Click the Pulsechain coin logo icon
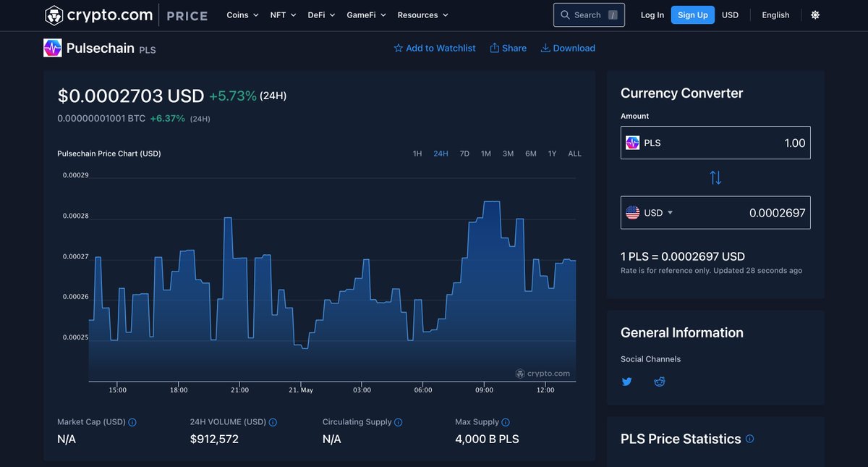The image size is (868, 467). 53,48
